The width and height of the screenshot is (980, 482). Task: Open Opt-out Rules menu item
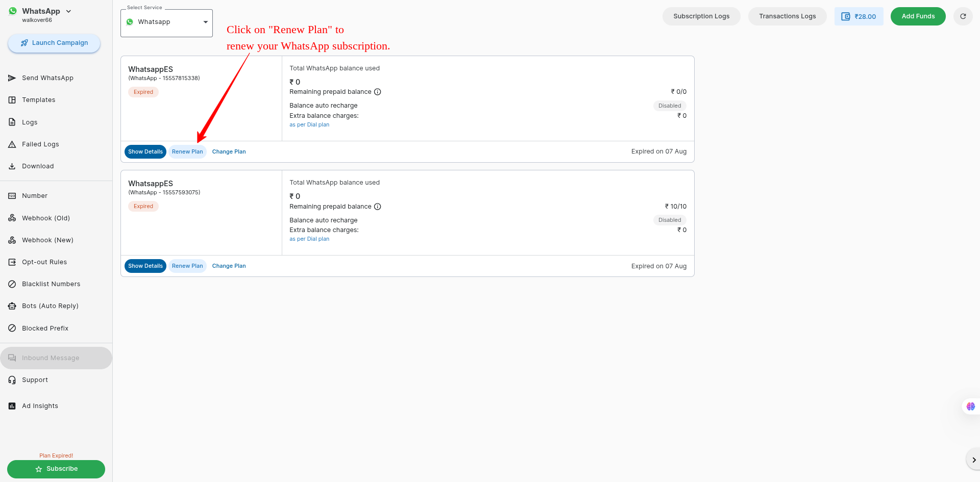(x=56, y=262)
